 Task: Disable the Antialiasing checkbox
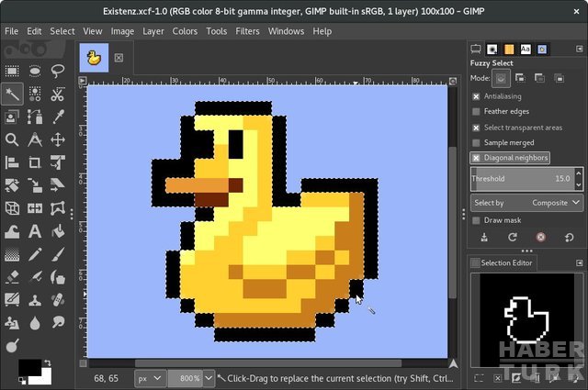pos(476,96)
